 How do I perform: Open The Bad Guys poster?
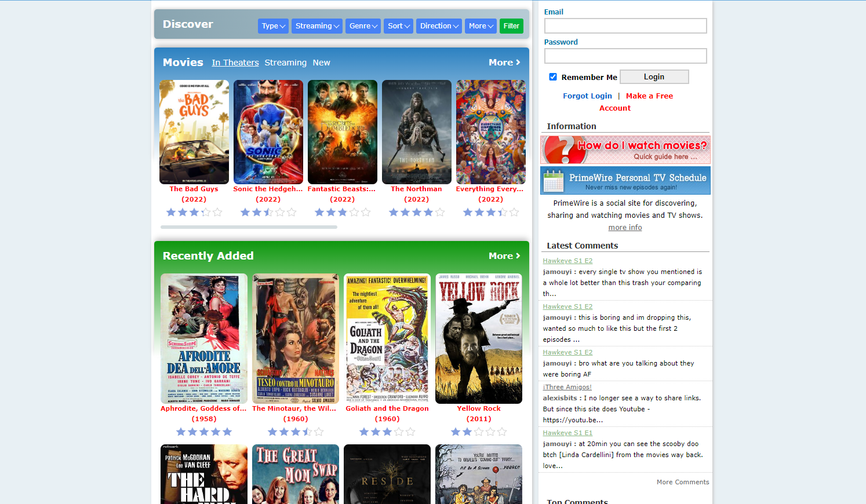pyautogui.click(x=194, y=132)
